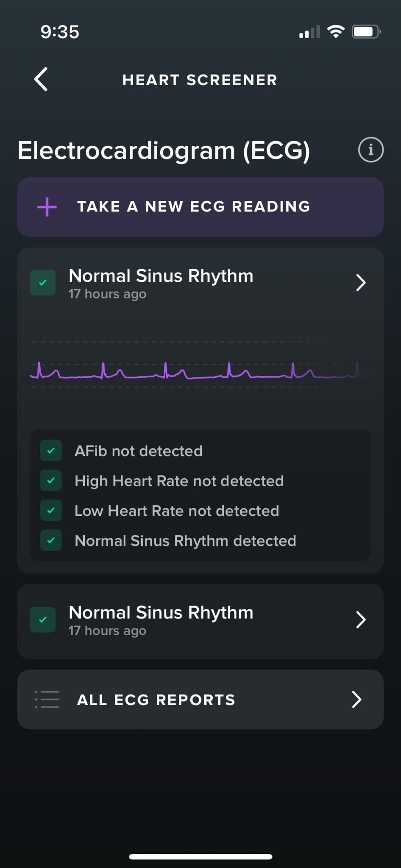Tap green check icon on second reading
Image resolution: width=401 pixels, height=868 pixels.
tap(43, 620)
